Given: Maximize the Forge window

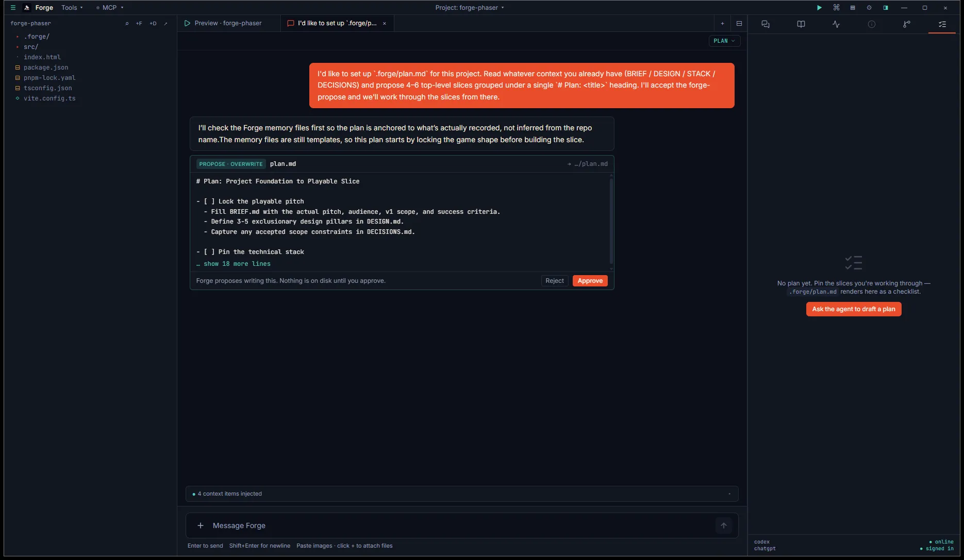Looking at the screenshot, I should point(925,8).
